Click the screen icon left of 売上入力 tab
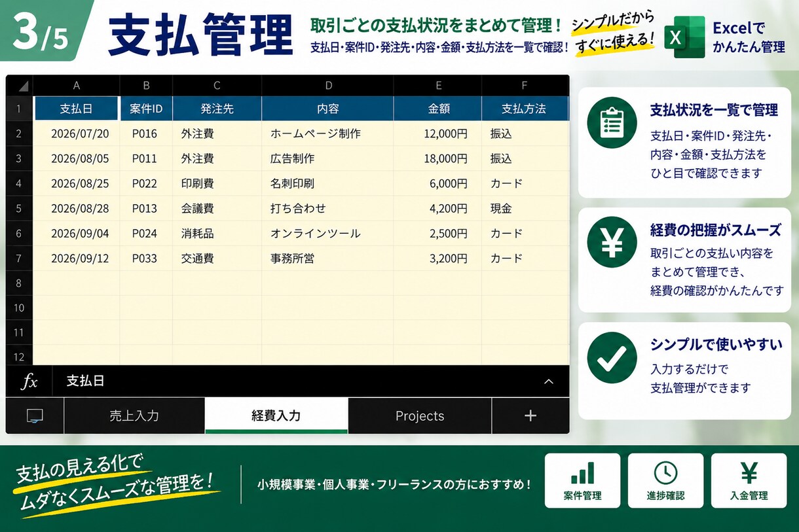Viewport: 799px width, 532px height. coord(35,416)
